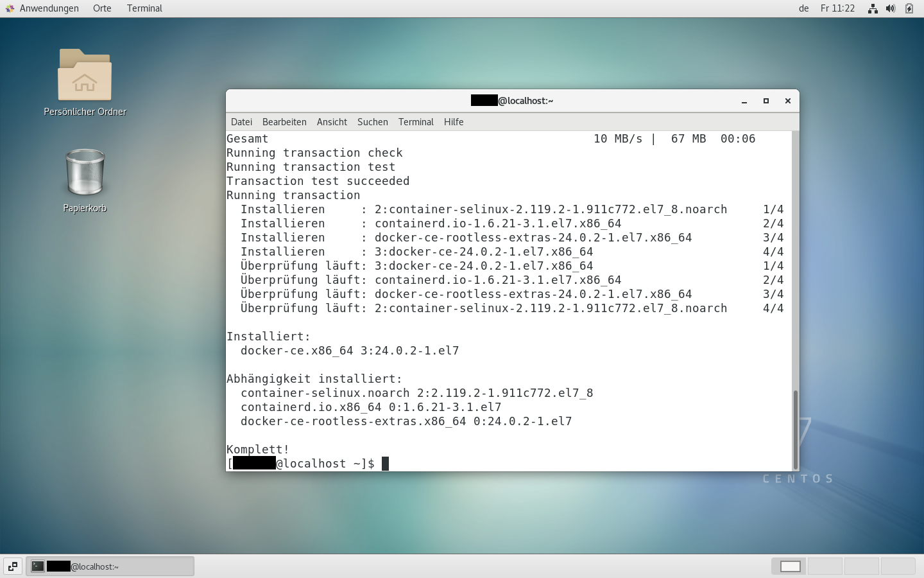Click the 'Running transaction test' line
Screen dimensions: 924x578
pyautogui.click(x=311, y=167)
